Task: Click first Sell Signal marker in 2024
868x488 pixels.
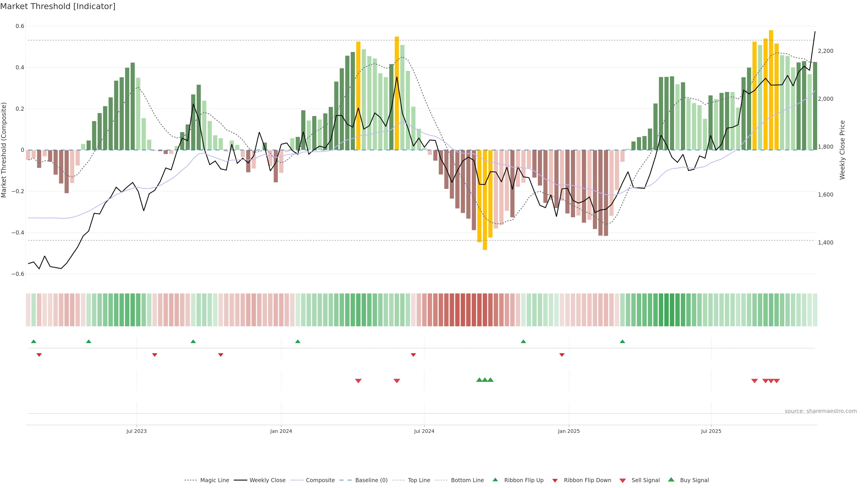Action: coord(358,381)
